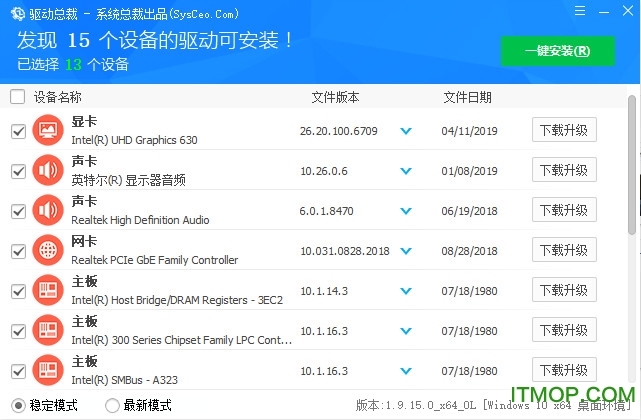The height and width of the screenshot is (420, 641).
Task: Click 下载升级 for 300 Series Chipset LPC
Action: [x=564, y=330]
